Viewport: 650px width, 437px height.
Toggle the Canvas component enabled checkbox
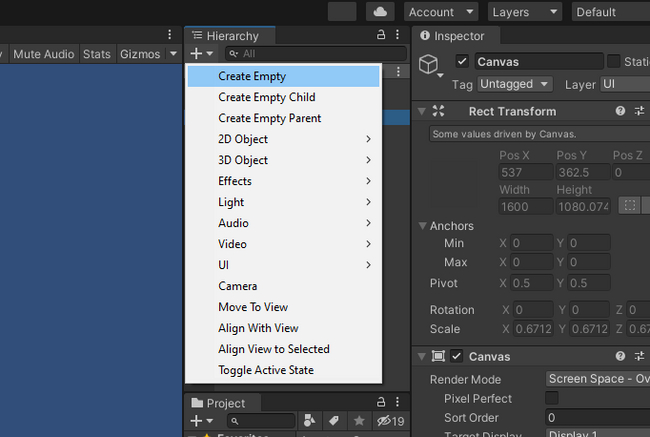tap(457, 357)
